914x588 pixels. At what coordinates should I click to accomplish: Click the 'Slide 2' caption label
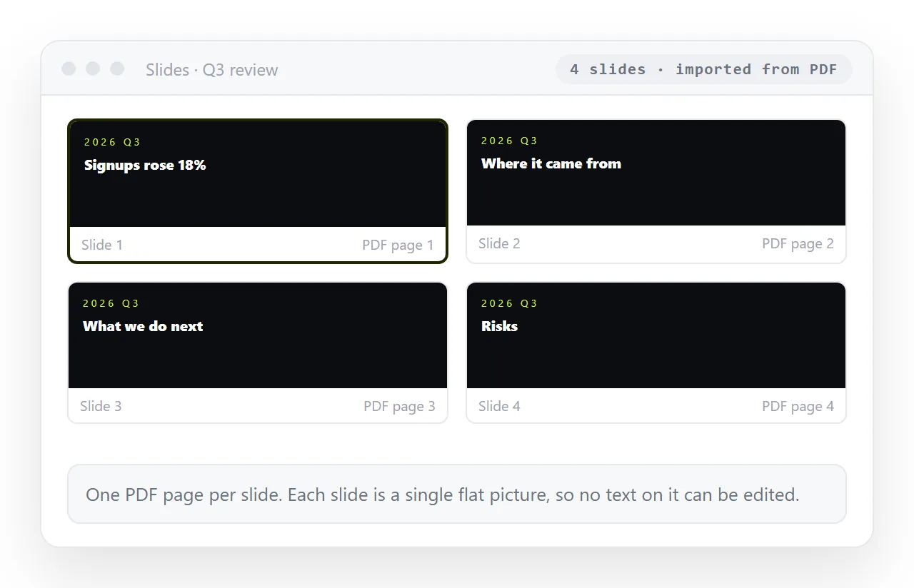[x=499, y=243]
